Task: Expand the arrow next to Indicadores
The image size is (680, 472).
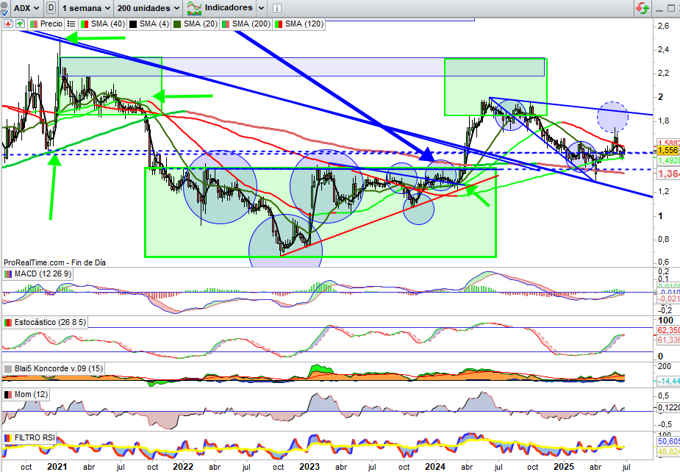Action: [x=261, y=8]
